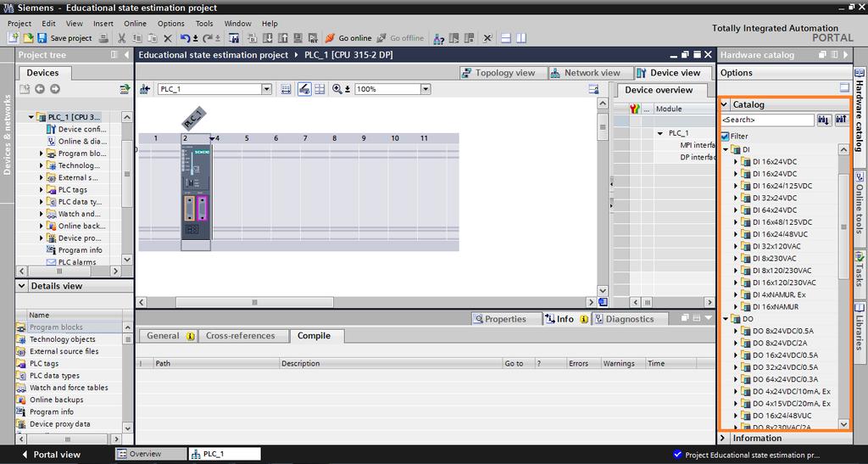
Task: Click the zoom magnifier icon in device view
Action: 337,89
